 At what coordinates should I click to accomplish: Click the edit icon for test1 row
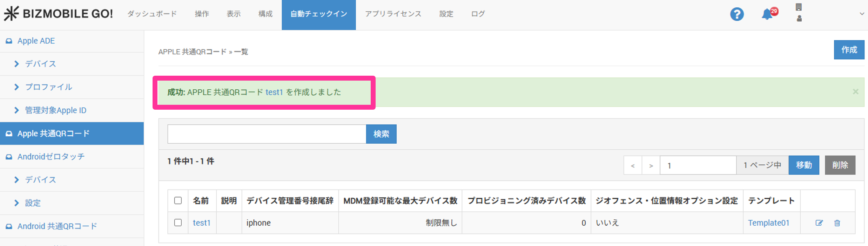(x=819, y=223)
